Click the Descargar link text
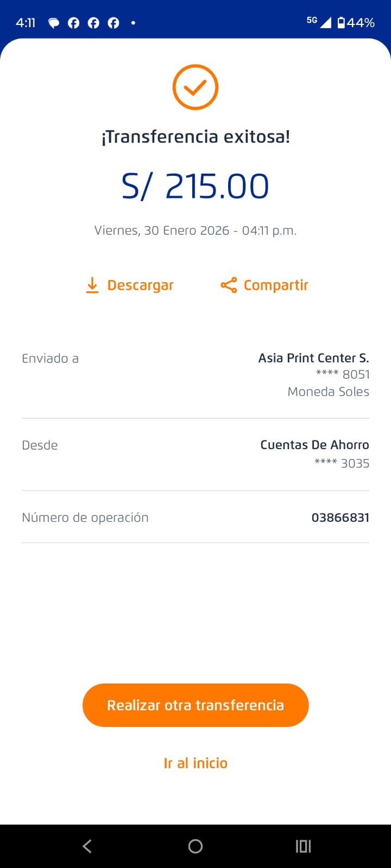Image resolution: width=391 pixels, height=868 pixels. 140,285
